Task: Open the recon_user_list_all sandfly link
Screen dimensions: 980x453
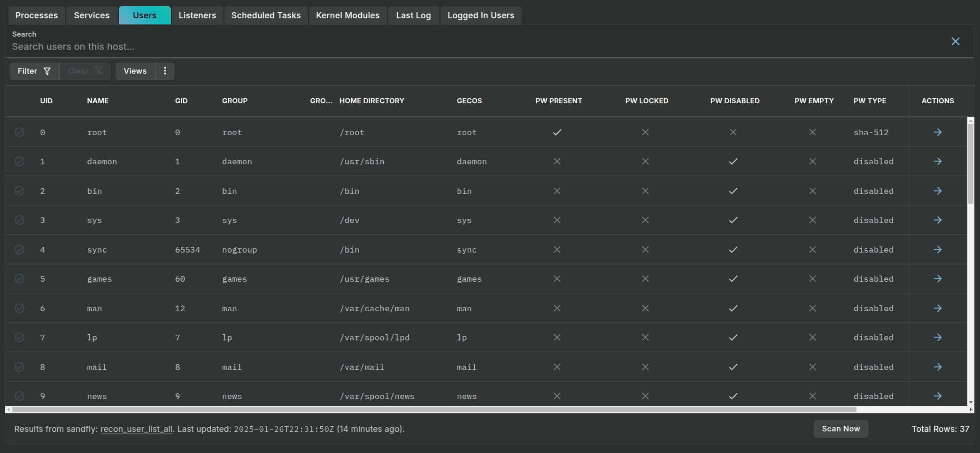Action: point(136,429)
